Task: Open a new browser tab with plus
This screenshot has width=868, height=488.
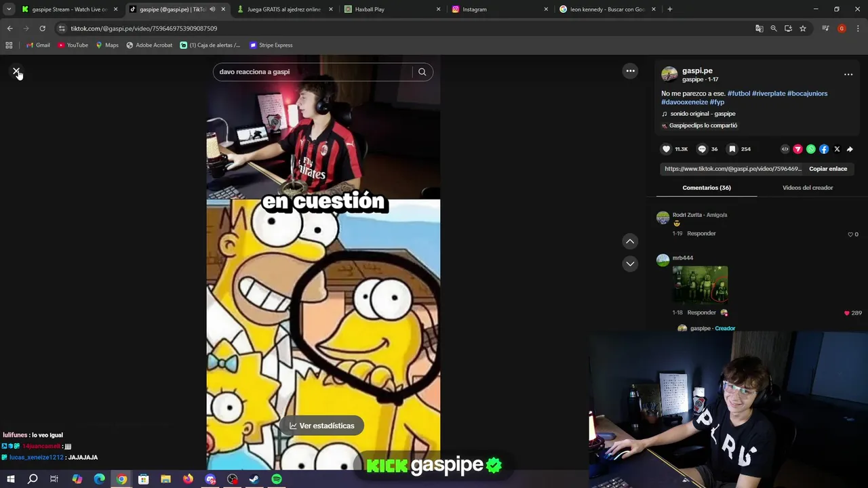Action: [670, 9]
